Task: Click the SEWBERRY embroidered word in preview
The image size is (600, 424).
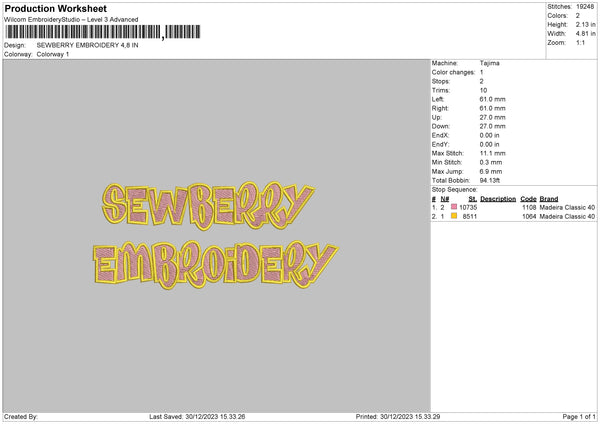Action: [x=209, y=205]
